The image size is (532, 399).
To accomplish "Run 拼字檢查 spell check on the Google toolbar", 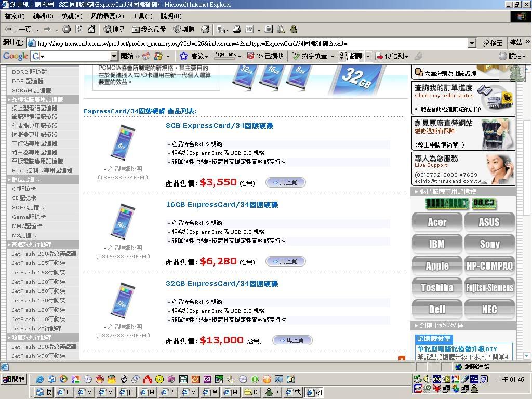I will pos(310,56).
